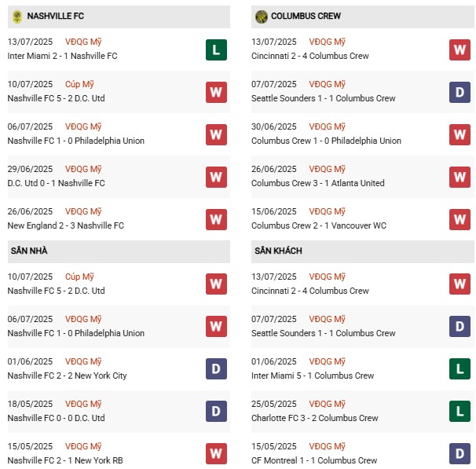Click W badge for Columbus Crew 2-1 Vancouver WC
The height and width of the screenshot is (469, 476).
point(460,219)
